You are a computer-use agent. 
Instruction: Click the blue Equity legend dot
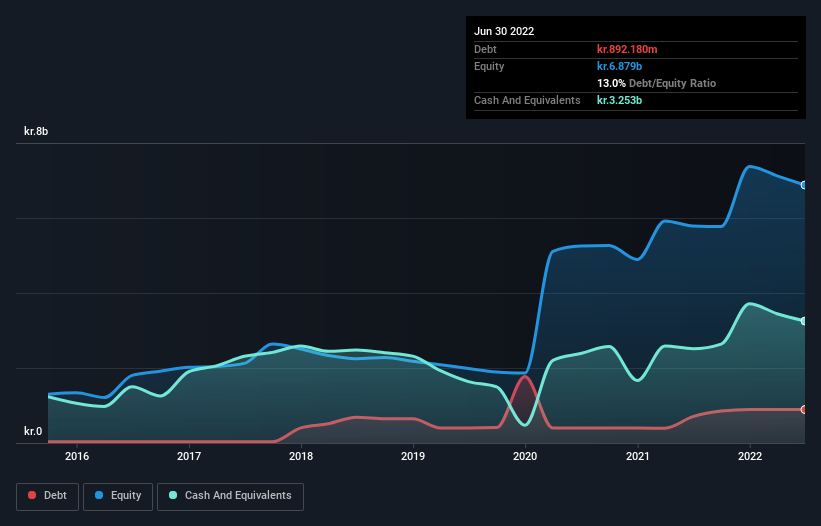99,495
